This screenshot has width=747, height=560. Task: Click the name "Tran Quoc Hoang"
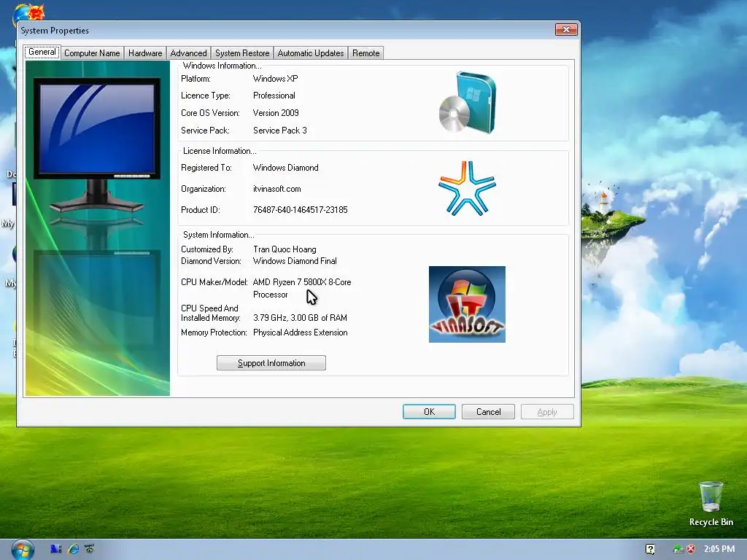[285, 249]
